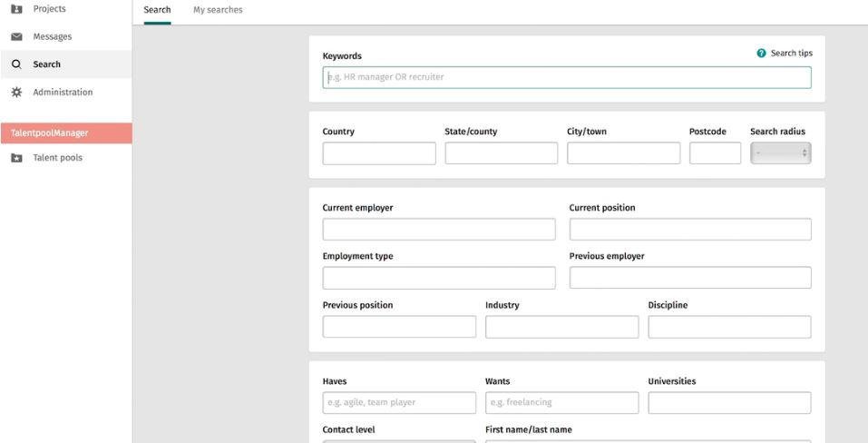
Task: Switch to the My searches tab
Action: (x=218, y=10)
